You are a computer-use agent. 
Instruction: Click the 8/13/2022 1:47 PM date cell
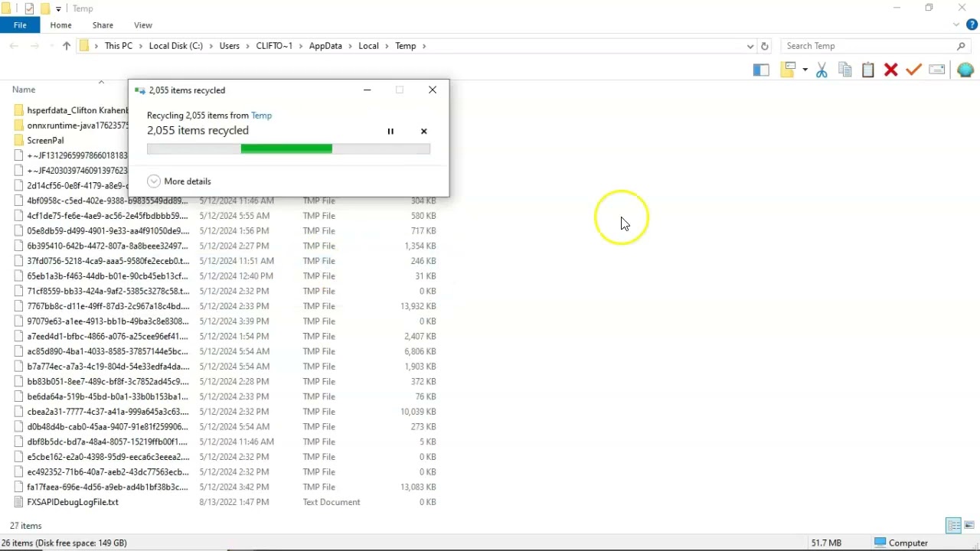(x=234, y=502)
